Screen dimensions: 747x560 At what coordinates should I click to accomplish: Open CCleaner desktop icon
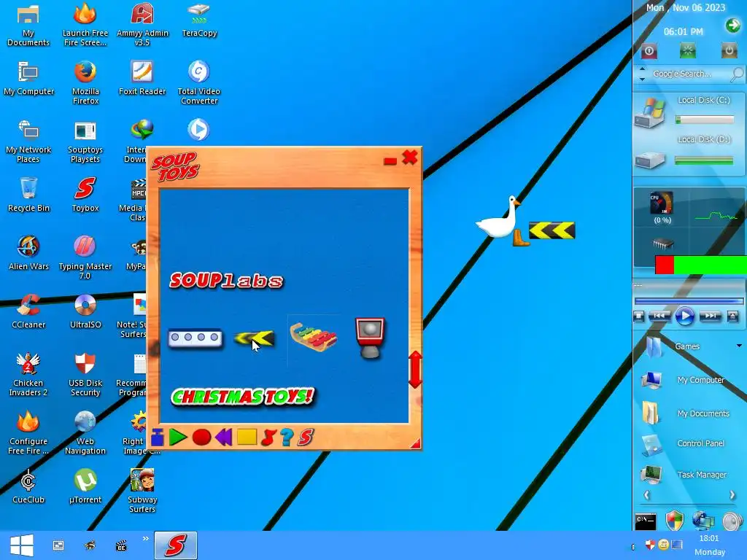tap(28, 311)
